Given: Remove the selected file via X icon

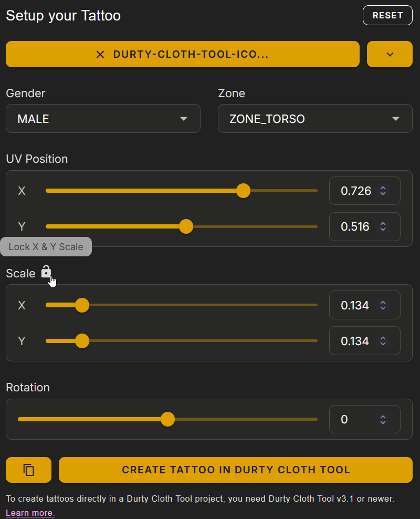Looking at the screenshot, I should pos(100,55).
